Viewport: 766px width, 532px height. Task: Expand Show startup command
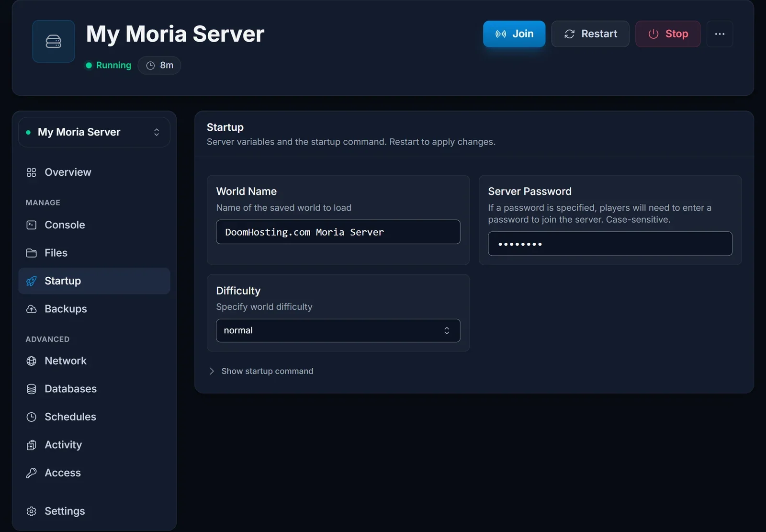(261, 371)
